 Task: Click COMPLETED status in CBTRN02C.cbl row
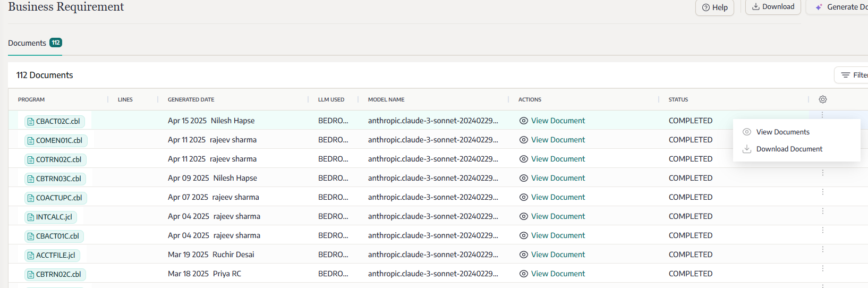pyautogui.click(x=691, y=274)
